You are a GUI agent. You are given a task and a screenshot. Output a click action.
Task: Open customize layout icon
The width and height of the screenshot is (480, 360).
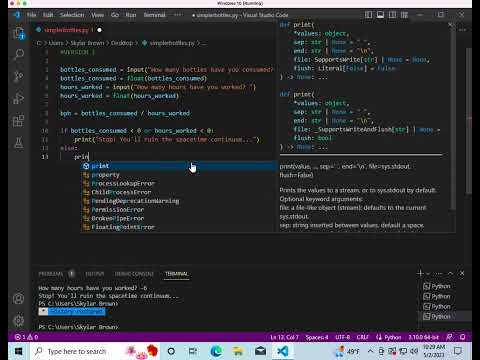tap(404, 15)
